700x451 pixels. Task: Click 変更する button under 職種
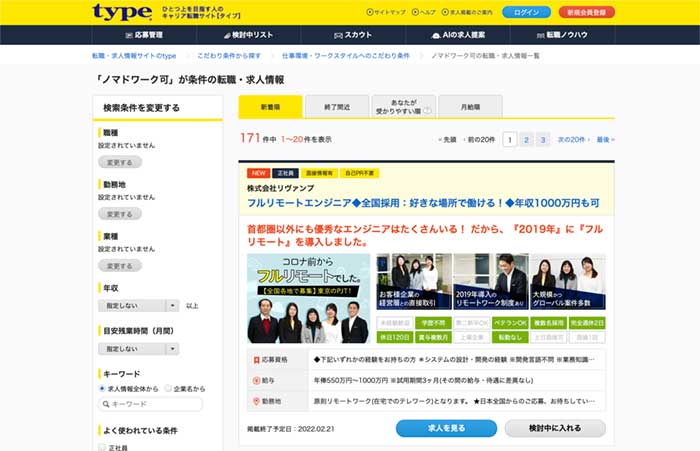pos(120,162)
